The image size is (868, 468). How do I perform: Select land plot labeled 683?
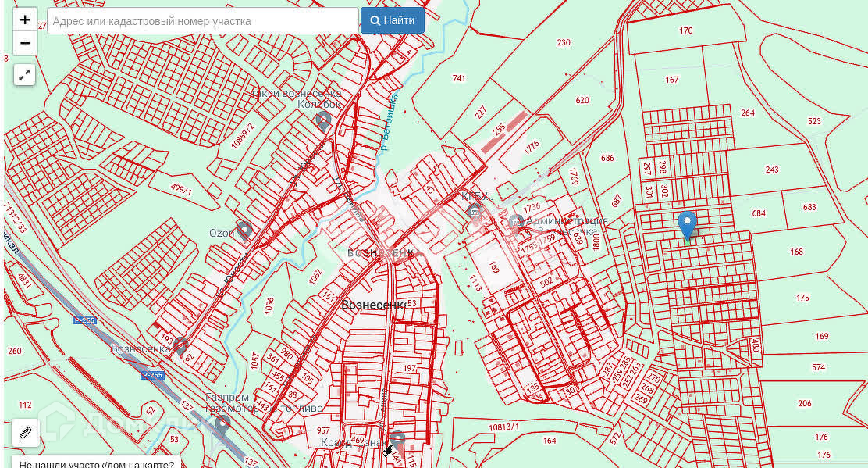(809, 207)
